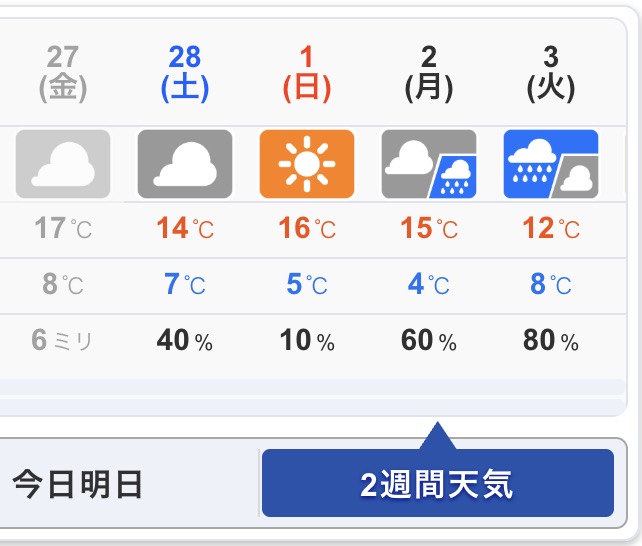The width and height of the screenshot is (642, 546).
Task: Click Saturday's high temperature 14℃
Action: coord(185,229)
